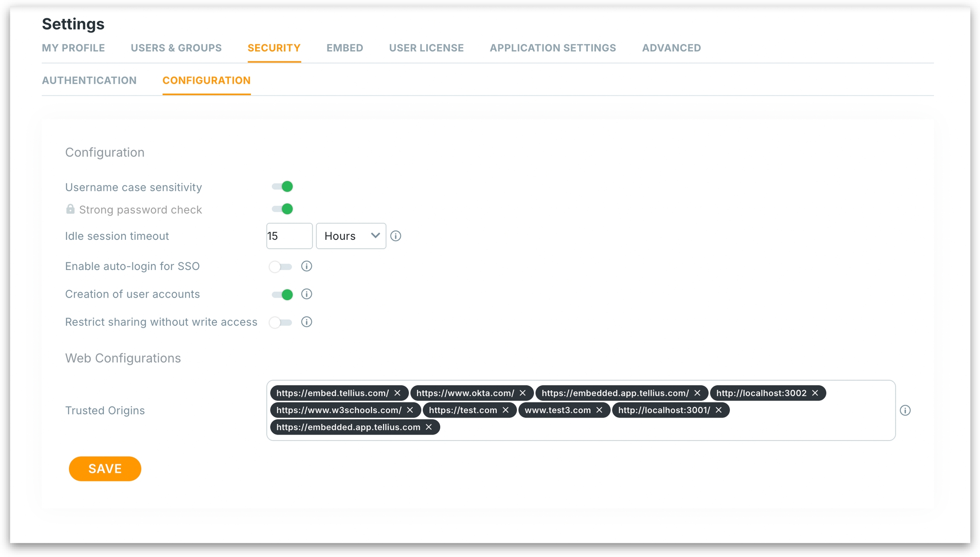Screen dimensions: 980x557
Task: Click info icon beside Enable auto-login for SSO
Action: coord(306,266)
